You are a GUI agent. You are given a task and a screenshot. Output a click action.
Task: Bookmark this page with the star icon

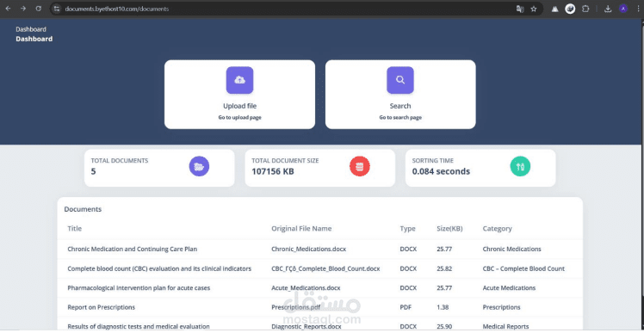coord(534,9)
